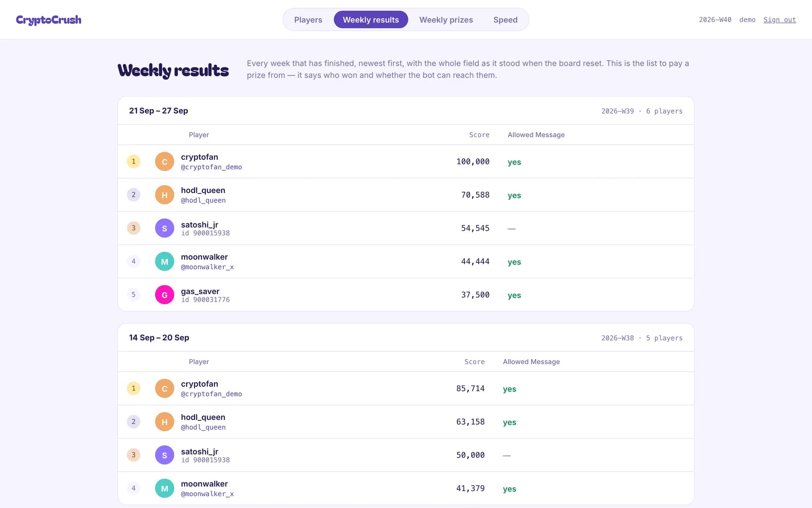The height and width of the screenshot is (508, 812).
Task: Click satoshi_jr's avatar in the 21 Sep–27 Sep week
Action: (165, 228)
